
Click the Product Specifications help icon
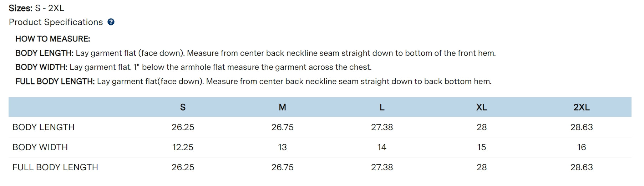(111, 22)
